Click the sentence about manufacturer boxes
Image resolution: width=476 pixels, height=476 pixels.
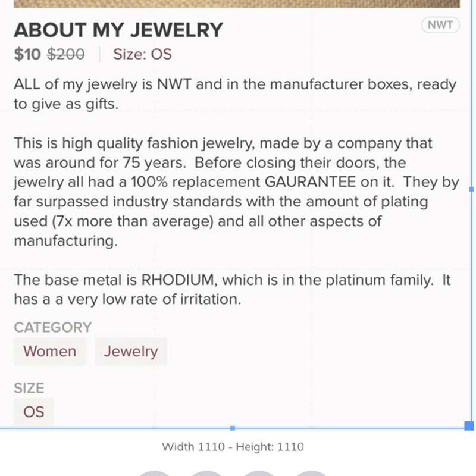[235, 94]
